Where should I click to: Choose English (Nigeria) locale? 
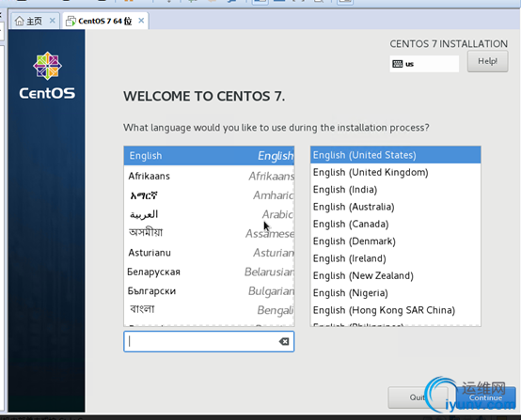point(395,293)
